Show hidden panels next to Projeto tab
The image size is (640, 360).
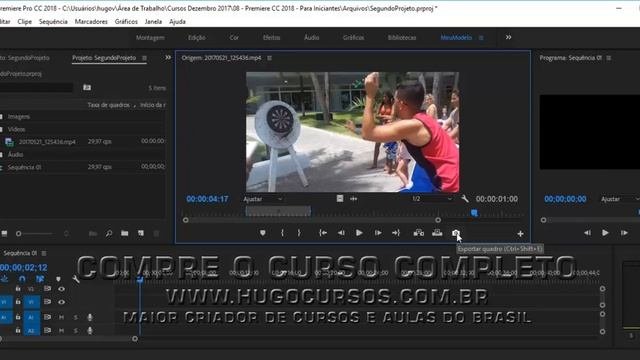tap(168, 58)
